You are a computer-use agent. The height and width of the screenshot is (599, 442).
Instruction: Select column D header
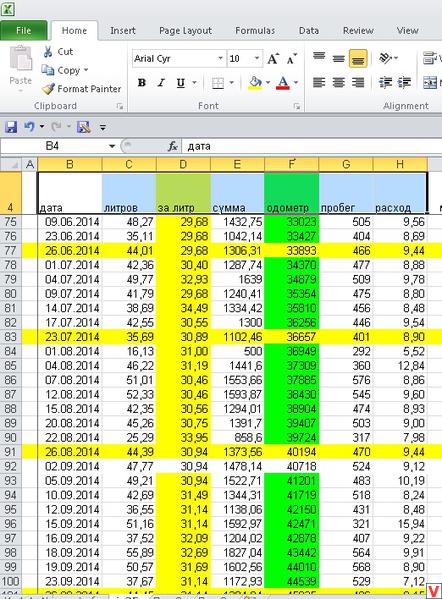[x=183, y=165]
